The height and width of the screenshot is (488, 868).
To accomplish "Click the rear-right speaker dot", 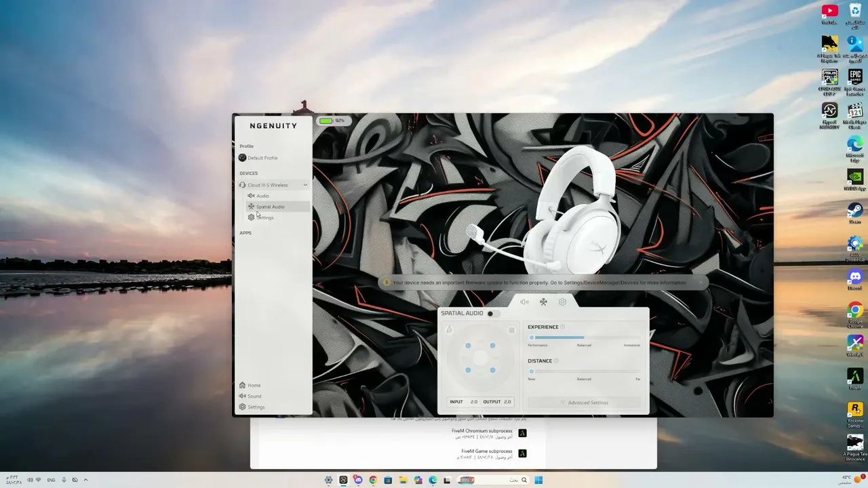I will pos(492,370).
